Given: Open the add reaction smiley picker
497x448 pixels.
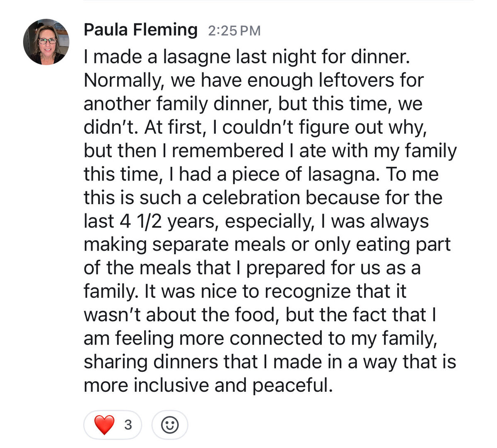Looking at the screenshot, I should point(170,424).
